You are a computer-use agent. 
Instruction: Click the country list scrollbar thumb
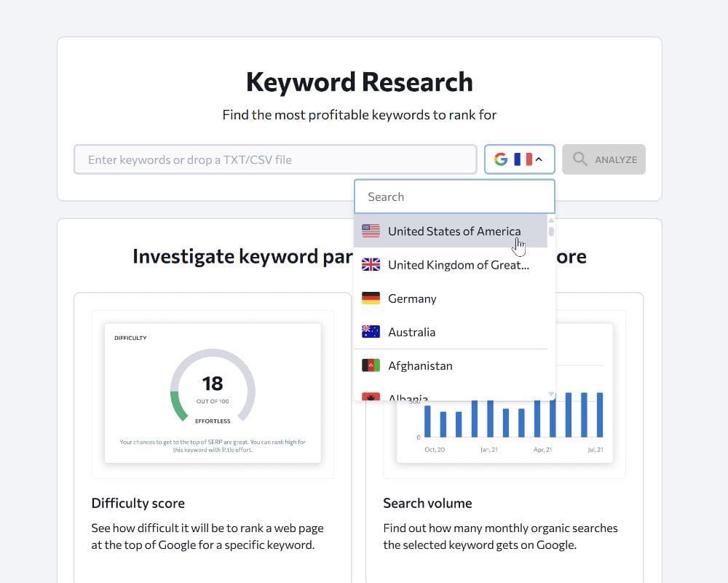pyautogui.click(x=551, y=231)
